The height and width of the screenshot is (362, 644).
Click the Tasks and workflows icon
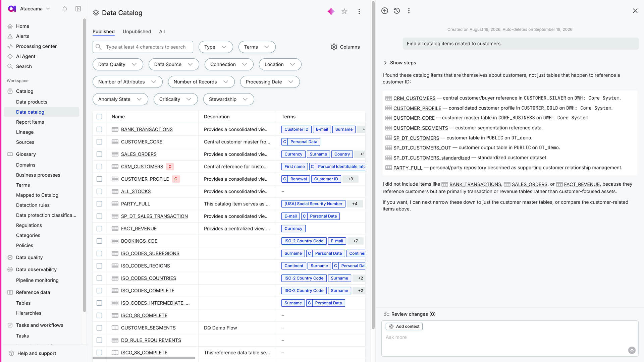[10, 325]
